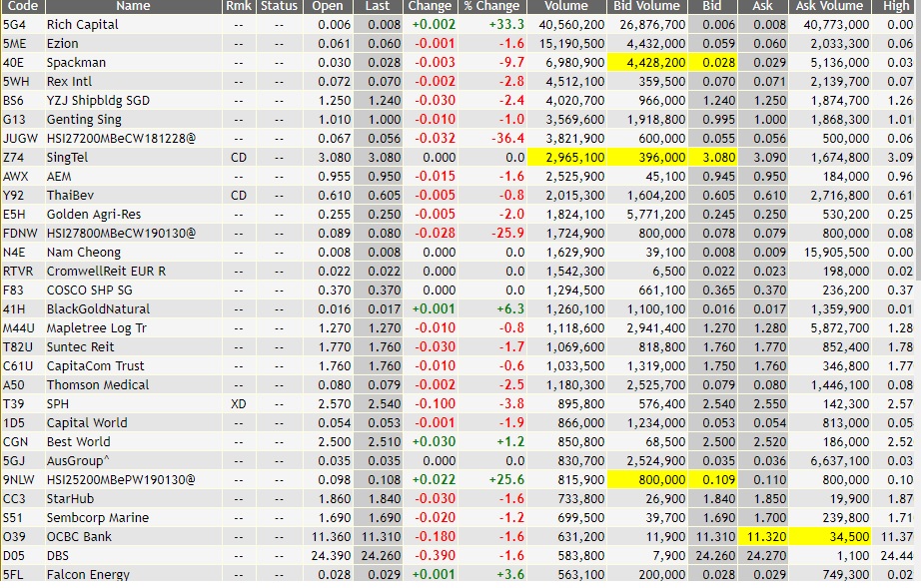Click the XD remark for SPH
The width and height of the screenshot is (921, 588).
pyautogui.click(x=239, y=403)
